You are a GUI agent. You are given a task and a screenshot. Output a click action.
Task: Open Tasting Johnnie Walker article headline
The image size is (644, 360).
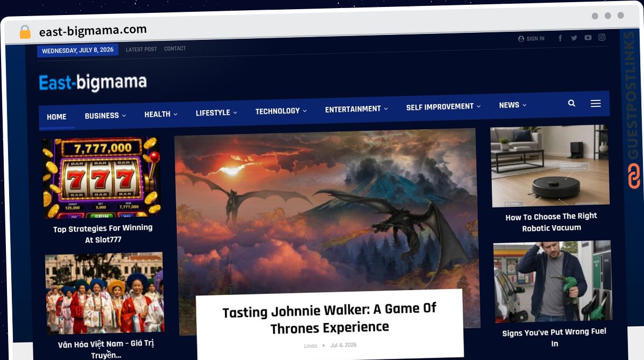[330, 318]
